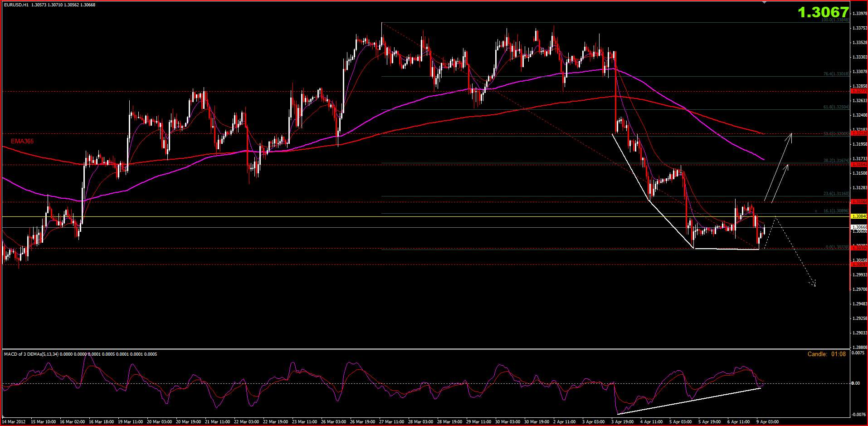Click the 0.0075 MACD scale value
The height and width of the screenshot is (426, 868).
(858, 353)
